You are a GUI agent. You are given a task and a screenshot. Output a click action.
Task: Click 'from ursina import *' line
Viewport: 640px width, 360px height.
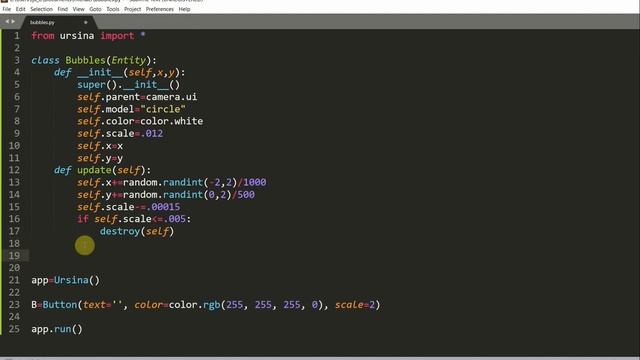pyautogui.click(x=88, y=36)
